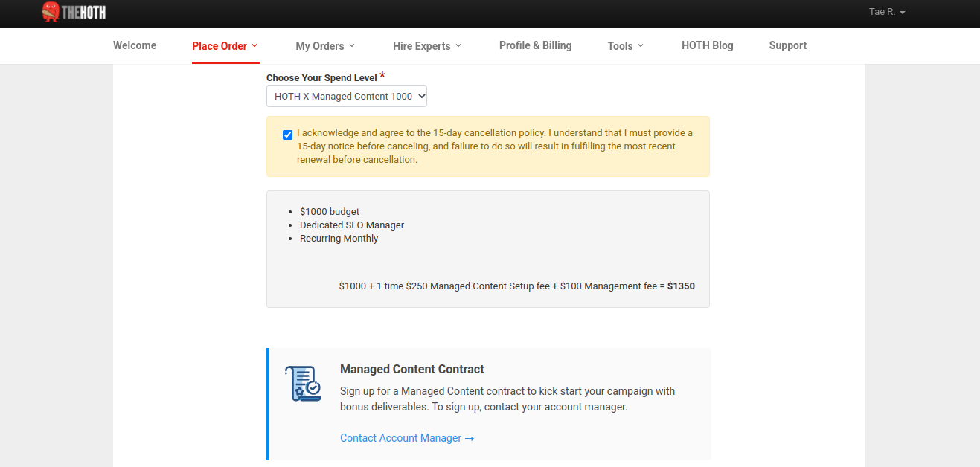Open the Tae R. account menu
980x467 pixels.
(887, 12)
